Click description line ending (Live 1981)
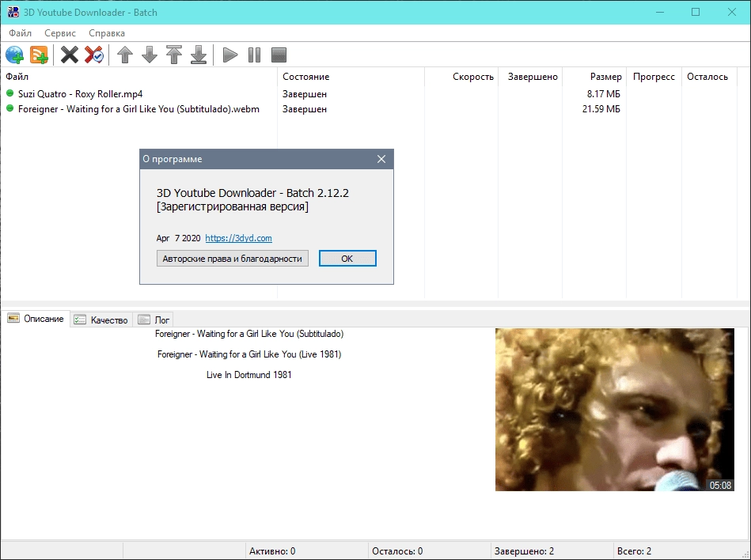Screen dimensions: 751x560 (x=249, y=354)
